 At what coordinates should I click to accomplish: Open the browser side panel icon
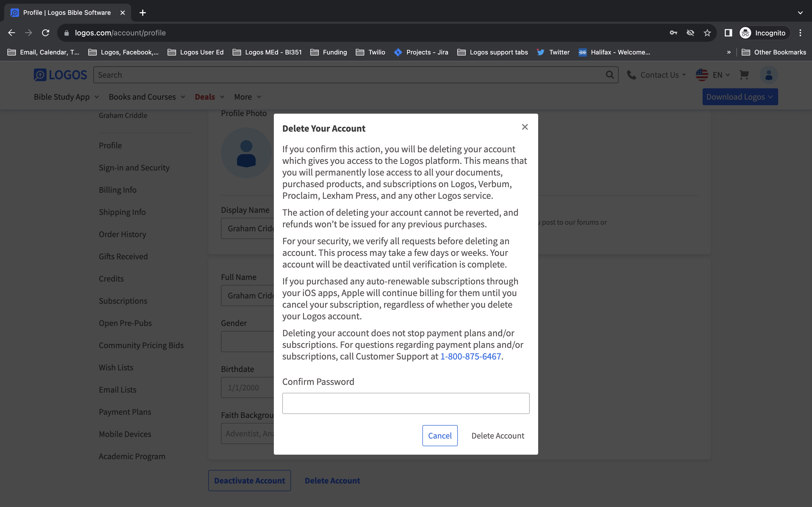click(x=728, y=33)
